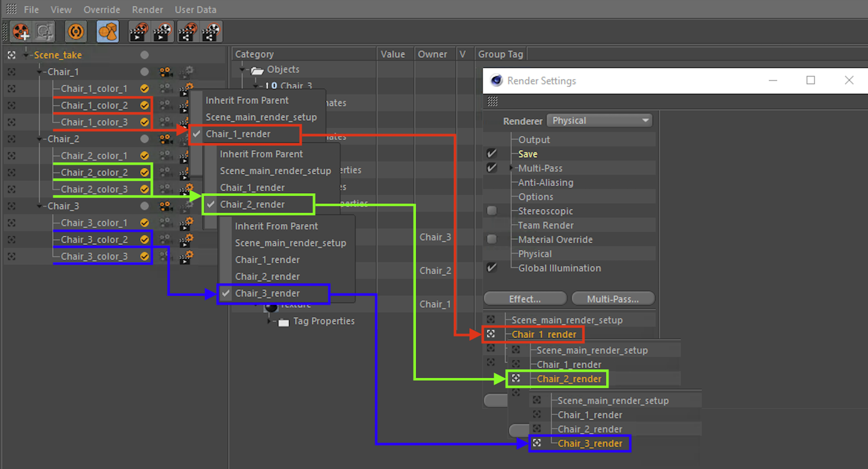868x469 pixels.
Task: Disable the Global Illumination checkbox
Action: coord(492,268)
